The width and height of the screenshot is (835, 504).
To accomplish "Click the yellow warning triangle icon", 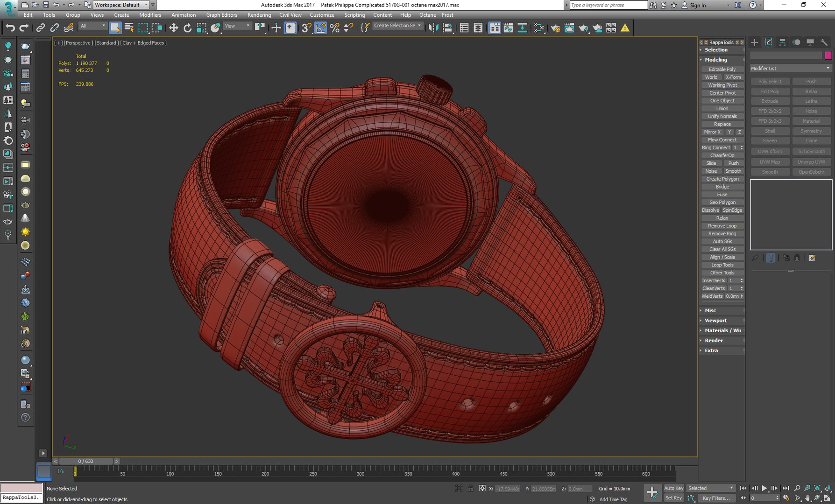I will [625, 28].
